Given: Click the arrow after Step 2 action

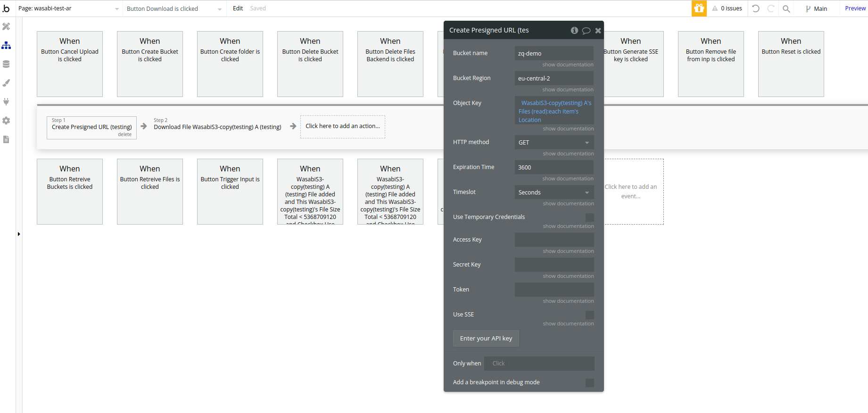Looking at the screenshot, I should point(293,126).
